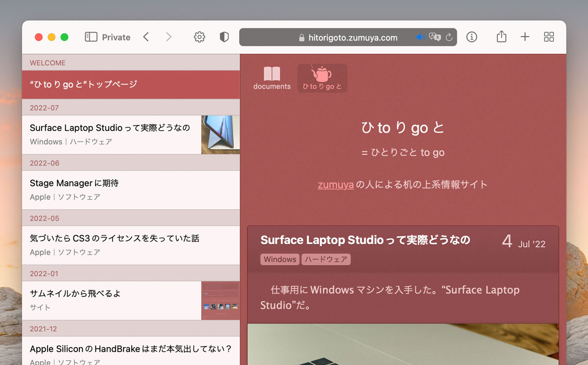Click the article date 4 Jul '22
The height and width of the screenshot is (365, 588).
point(523,242)
